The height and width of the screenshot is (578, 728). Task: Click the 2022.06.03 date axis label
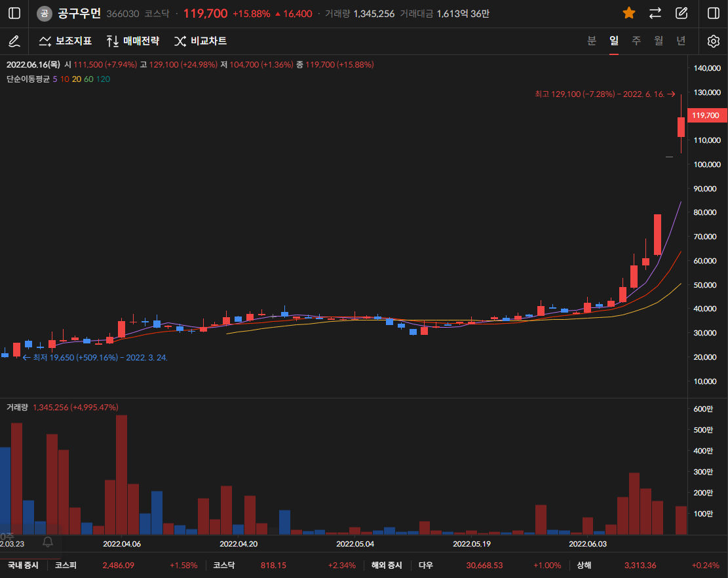pyautogui.click(x=588, y=544)
